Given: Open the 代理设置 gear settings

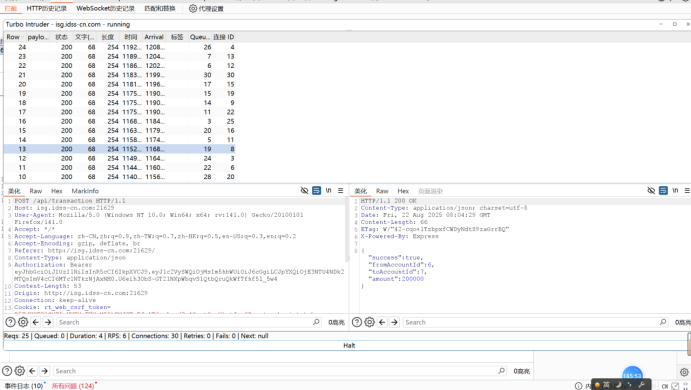Looking at the screenshot, I should click(206, 8).
